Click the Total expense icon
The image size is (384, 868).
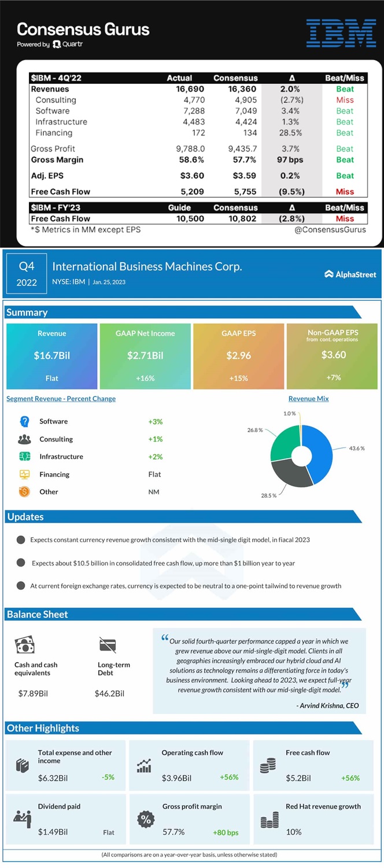22,766
